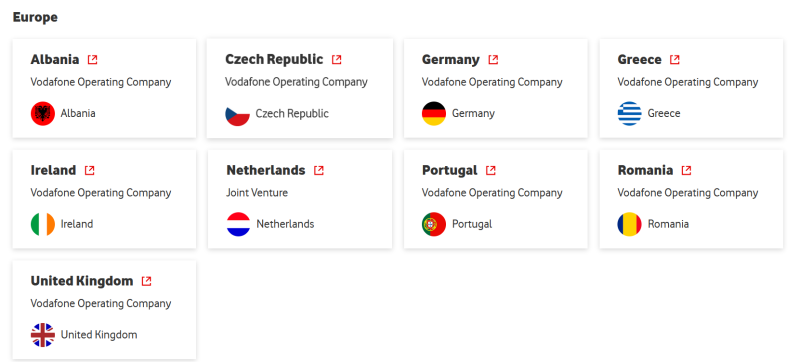Click the external link icon beside Portugal
Image resolution: width=800 pixels, height=362 pixels.
491,170
